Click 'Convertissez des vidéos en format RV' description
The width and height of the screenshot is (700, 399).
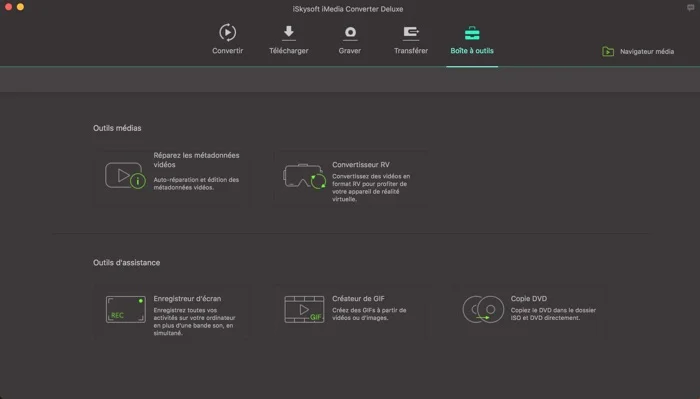[x=371, y=187]
